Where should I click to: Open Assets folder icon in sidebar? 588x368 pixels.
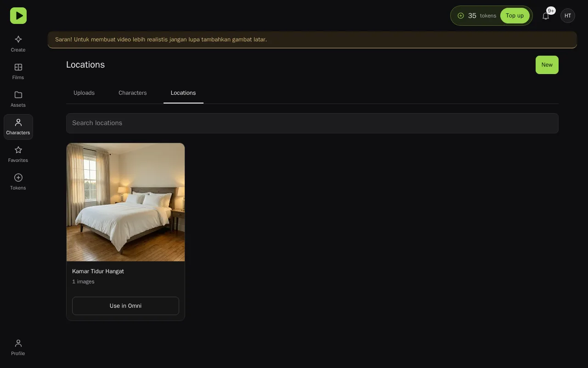(x=18, y=95)
